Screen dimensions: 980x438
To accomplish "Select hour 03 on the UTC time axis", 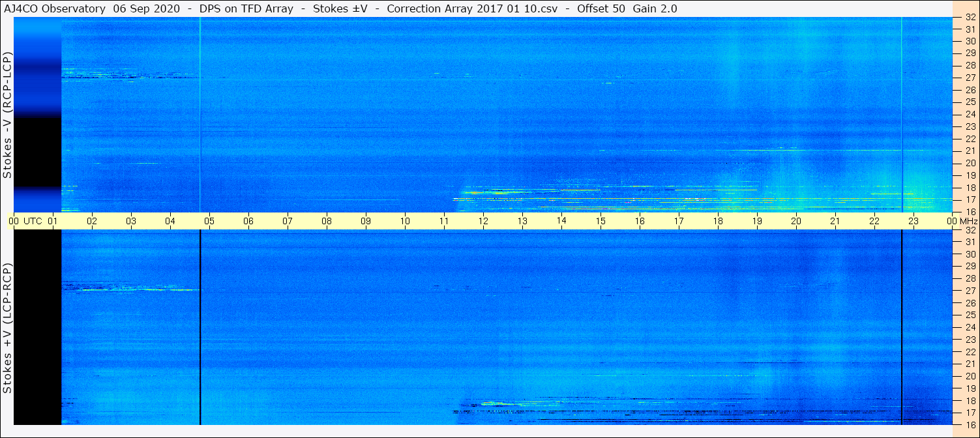I will tap(131, 221).
